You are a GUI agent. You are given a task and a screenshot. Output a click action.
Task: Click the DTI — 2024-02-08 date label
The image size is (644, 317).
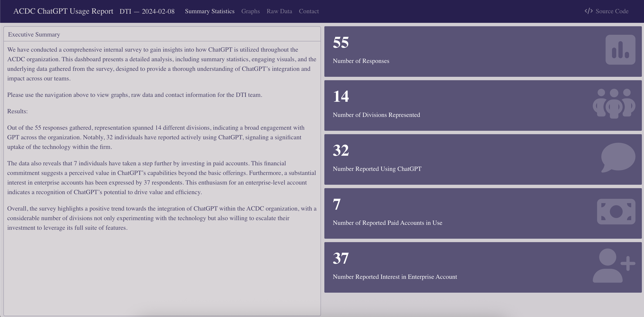point(147,11)
